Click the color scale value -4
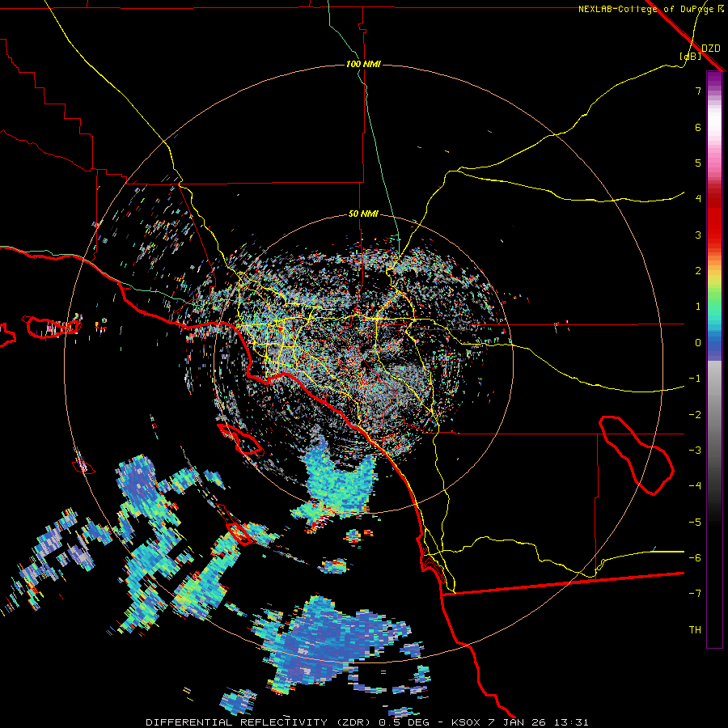The width and height of the screenshot is (728, 728). coord(695,486)
